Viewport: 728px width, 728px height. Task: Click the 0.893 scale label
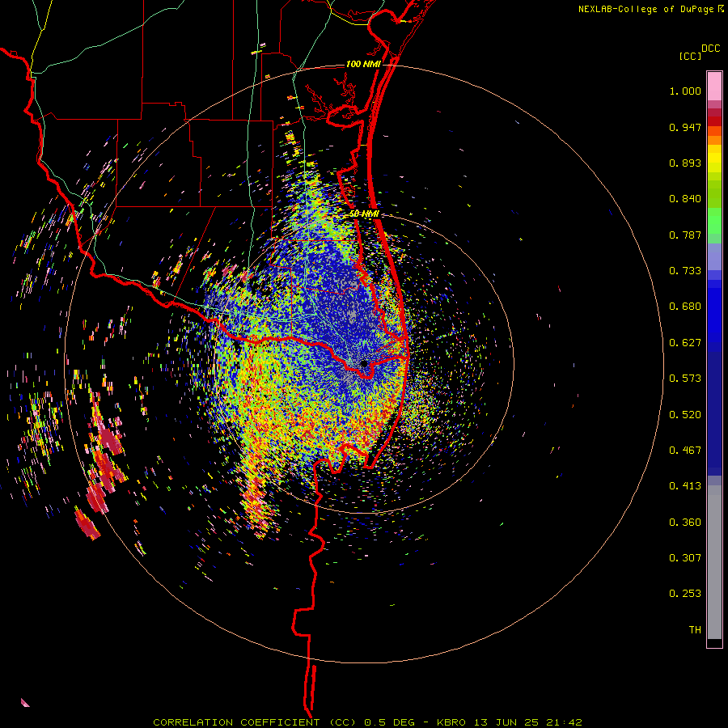(x=685, y=163)
